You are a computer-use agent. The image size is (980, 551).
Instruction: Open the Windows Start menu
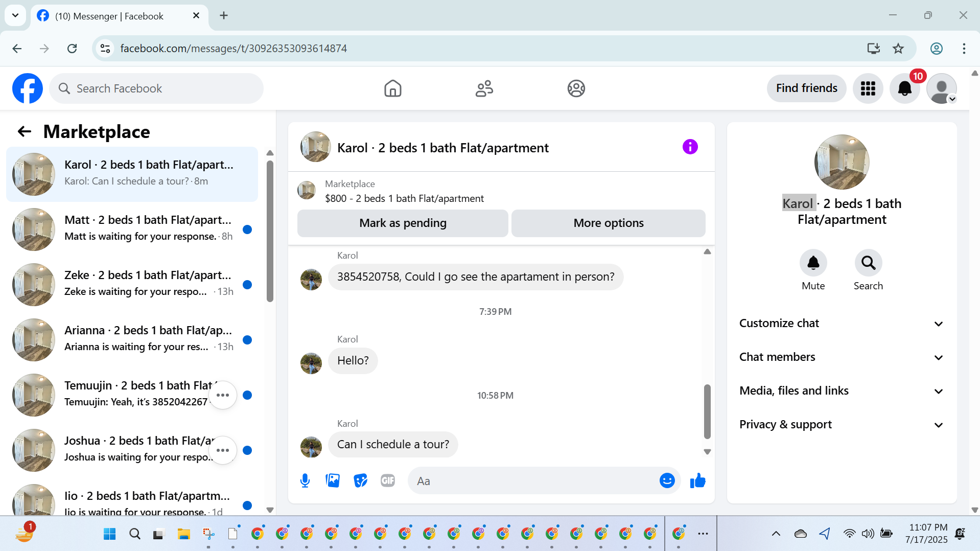[x=109, y=534]
